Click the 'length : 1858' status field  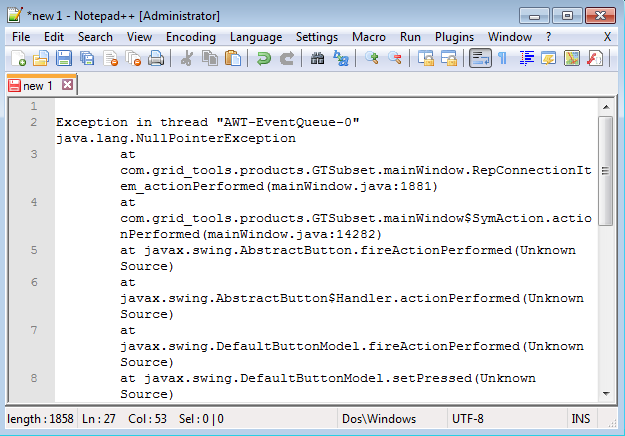[x=40, y=419]
